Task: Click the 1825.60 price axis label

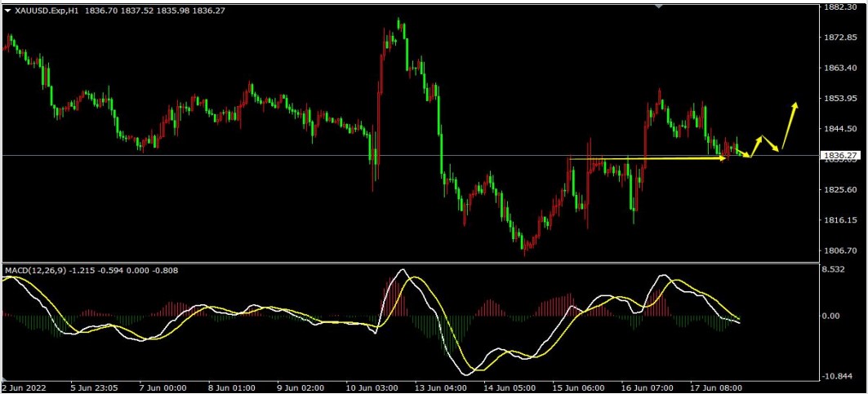Action: click(840, 189)
